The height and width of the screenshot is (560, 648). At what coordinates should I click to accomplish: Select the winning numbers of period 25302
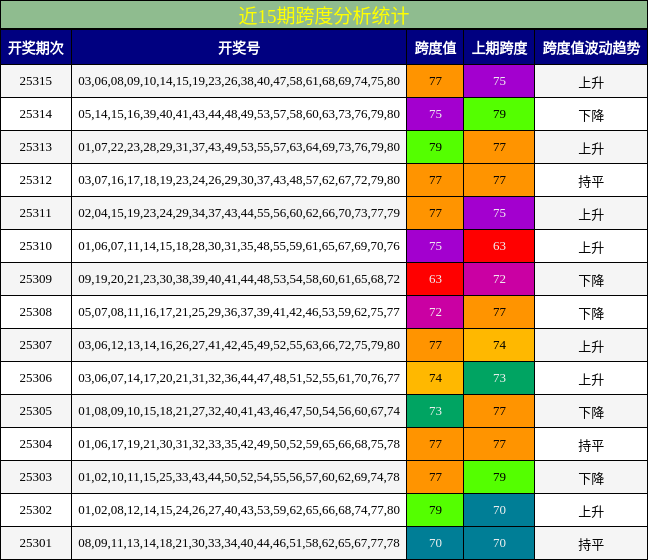pyautogui.click(x=239, y=510)
